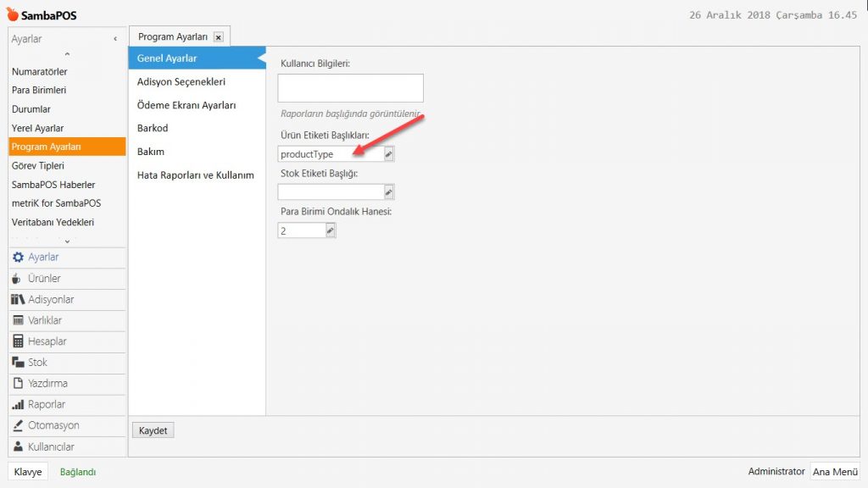
Task: Collapse the Ayarlar side panel arrow
Action: [x=115, y=39]
